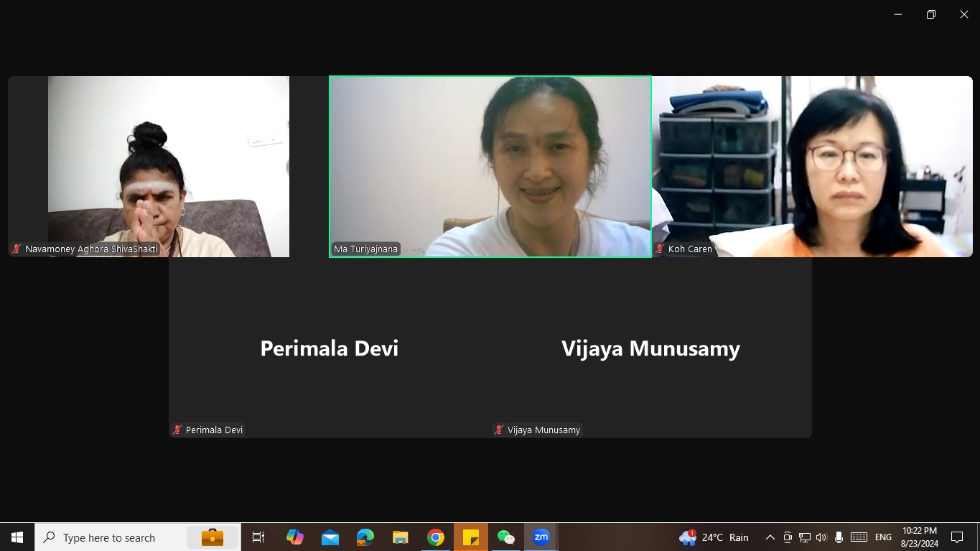This screenshot has height=551, width=980.
Task: Open Copilot from the taskbar
Action: (294, 537)
